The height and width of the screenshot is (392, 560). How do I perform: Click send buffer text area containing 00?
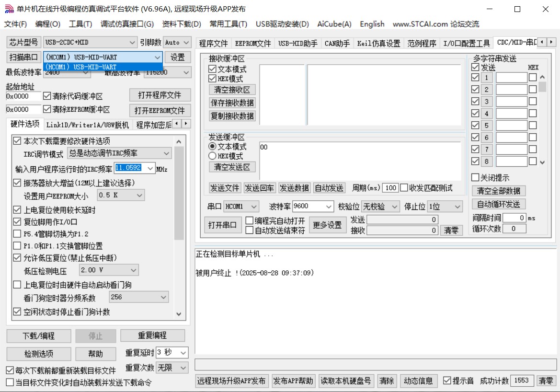pos(360,160)
